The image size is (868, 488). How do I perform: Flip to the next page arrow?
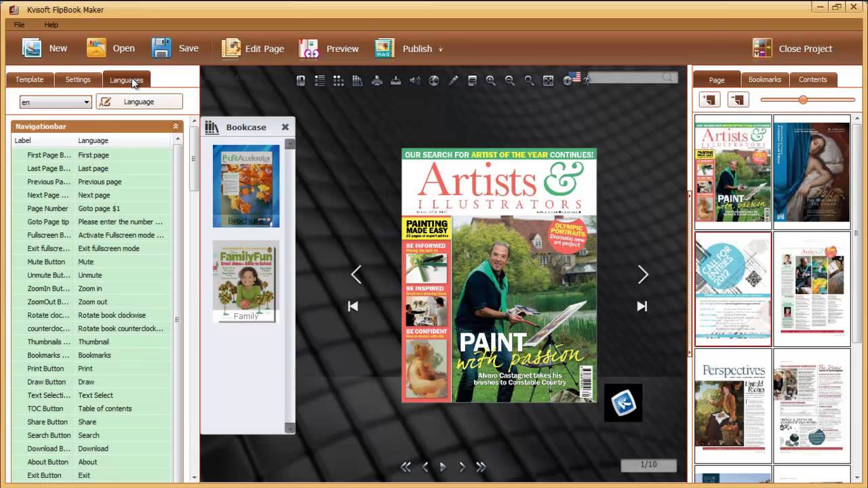(x=643, y=274)
